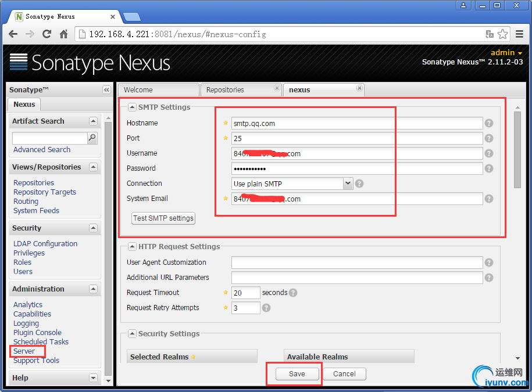Close the Sonatype Nexus browser tab
This screenshot has width=532, height=392.
[x=113, y=17]
